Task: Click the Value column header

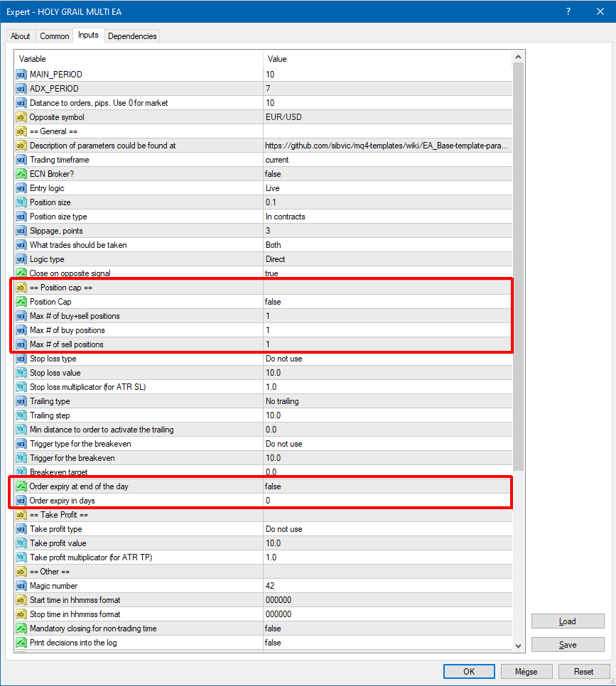Action: click(387, 59)
